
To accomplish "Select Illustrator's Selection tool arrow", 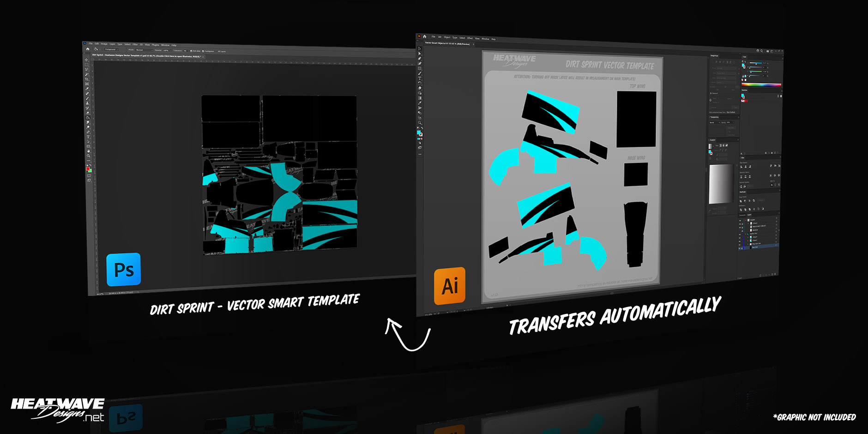I will point(420,48).
